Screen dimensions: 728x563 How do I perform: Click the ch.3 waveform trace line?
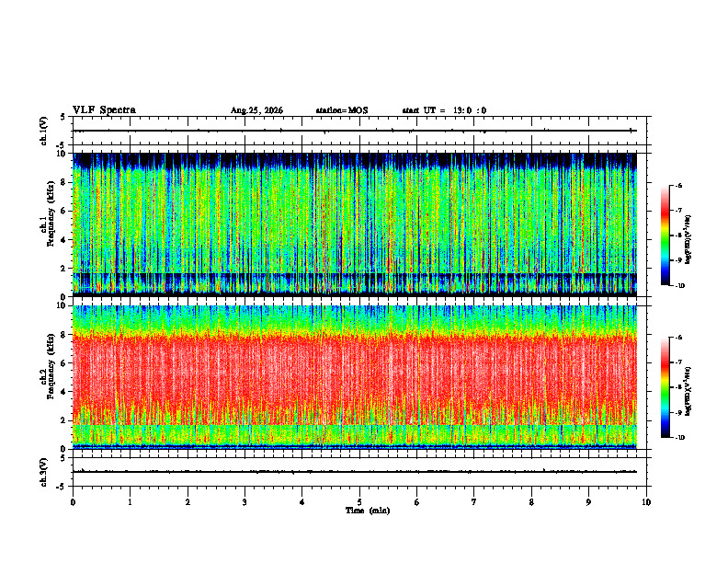tap(355, 472)
